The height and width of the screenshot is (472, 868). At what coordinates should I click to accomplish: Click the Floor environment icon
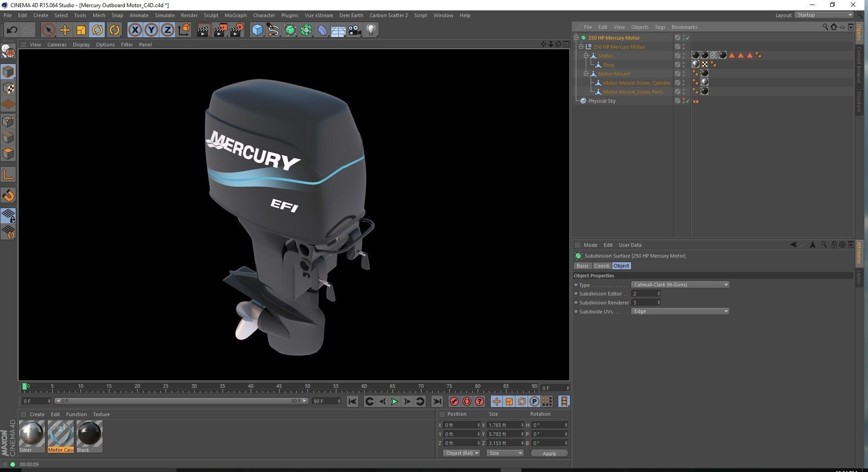338,30
